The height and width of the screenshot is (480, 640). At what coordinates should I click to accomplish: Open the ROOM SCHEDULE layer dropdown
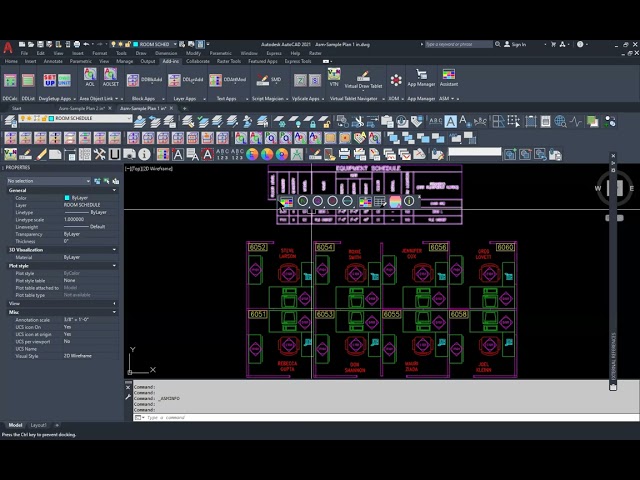[x=75, y=118]
